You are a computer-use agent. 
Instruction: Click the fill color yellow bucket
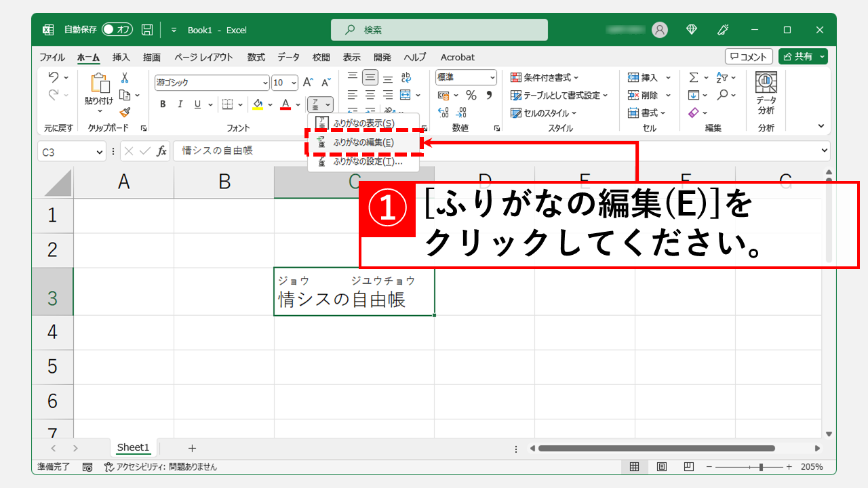(258, 104)
